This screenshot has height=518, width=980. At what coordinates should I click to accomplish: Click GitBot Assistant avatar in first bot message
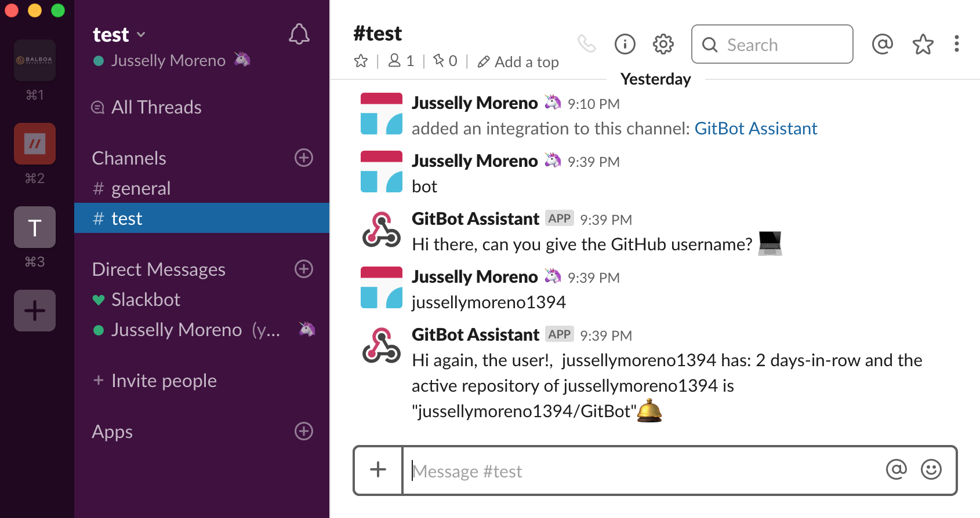point(382,229)
